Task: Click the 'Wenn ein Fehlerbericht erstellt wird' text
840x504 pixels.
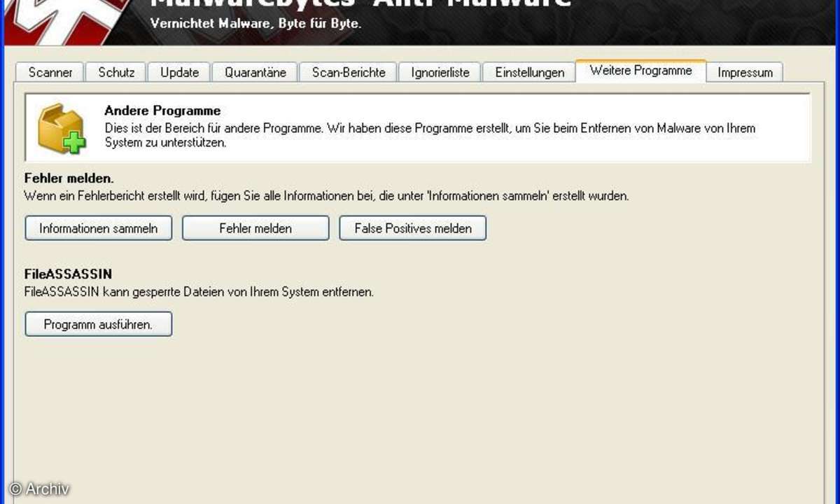Action: 326,196
